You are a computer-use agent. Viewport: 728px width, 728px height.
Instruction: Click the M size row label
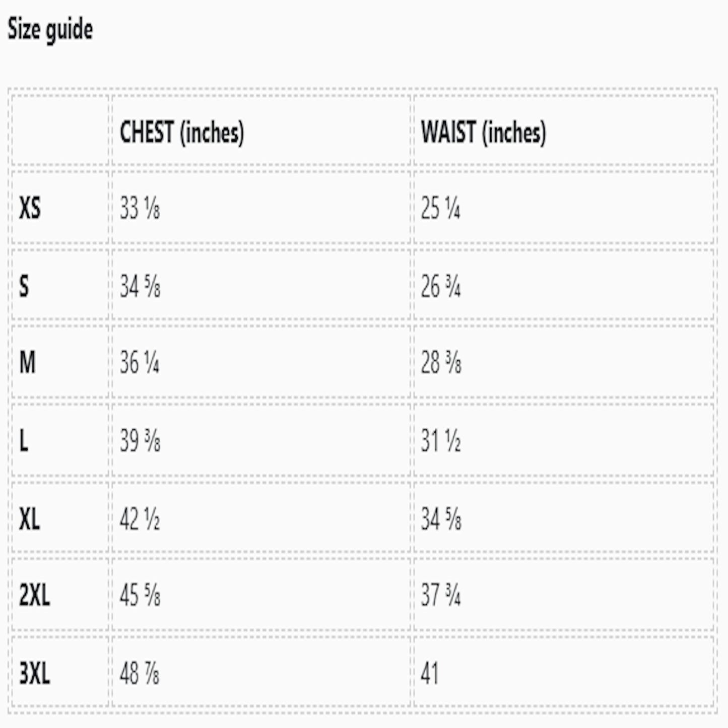pyautogui.click(x=27, y=363)
